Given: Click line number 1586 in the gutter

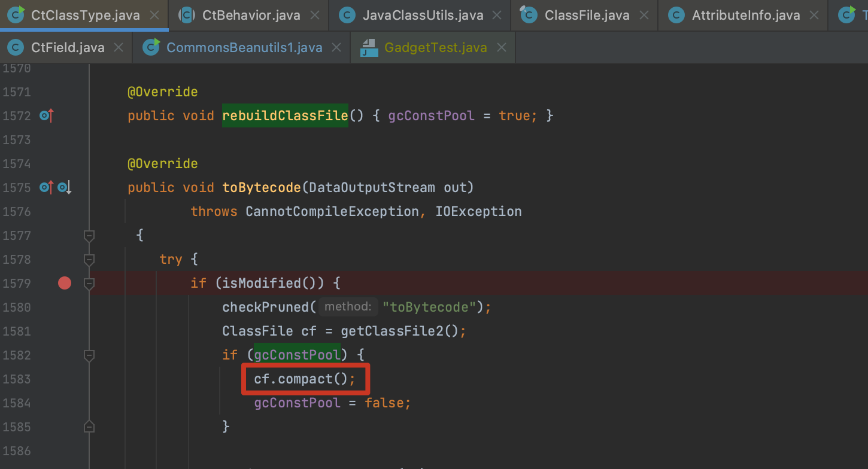Looking at the screenshot, I should click(x=17, y=450).
